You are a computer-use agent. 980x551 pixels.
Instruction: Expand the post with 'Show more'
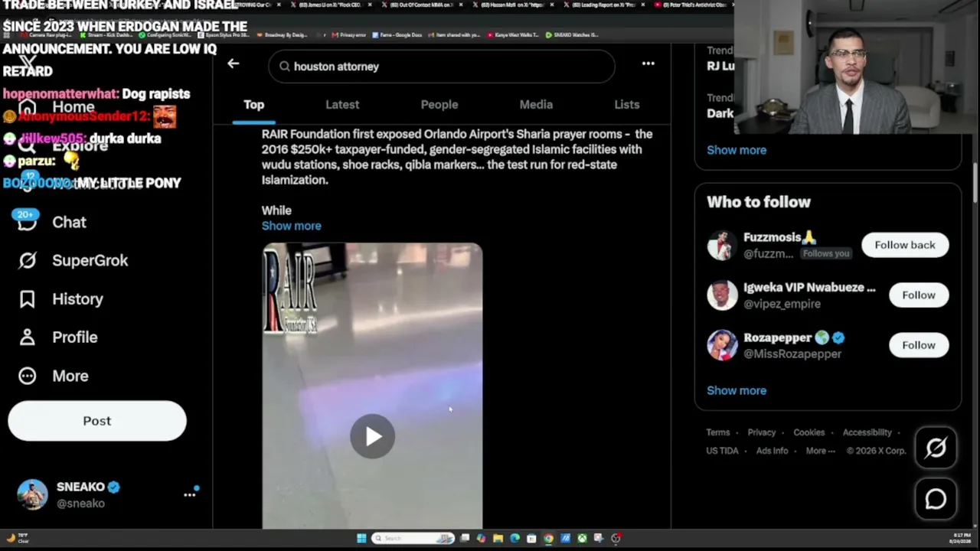292,226
